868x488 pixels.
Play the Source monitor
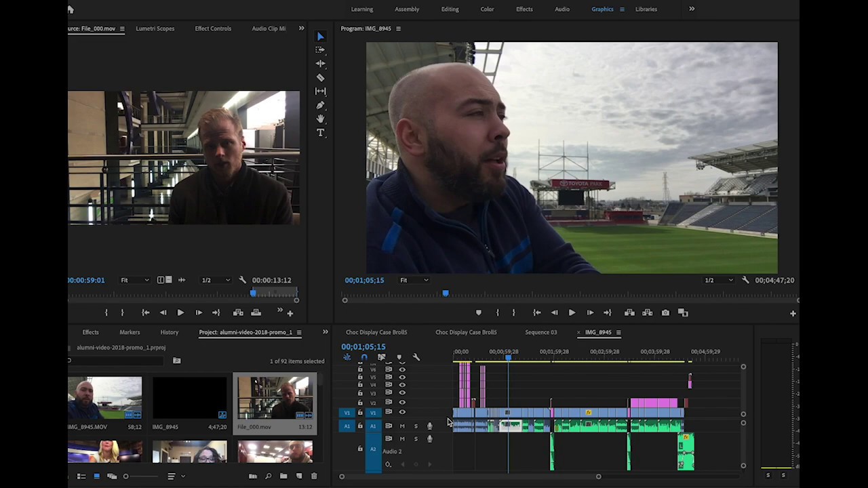pos(180,312)
